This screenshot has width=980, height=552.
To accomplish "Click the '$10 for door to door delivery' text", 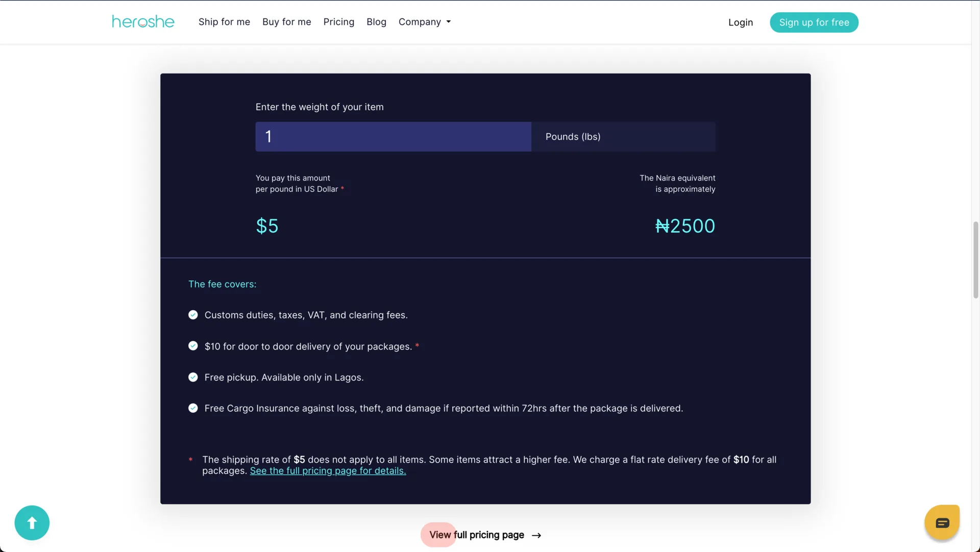I will pos(308,346).
